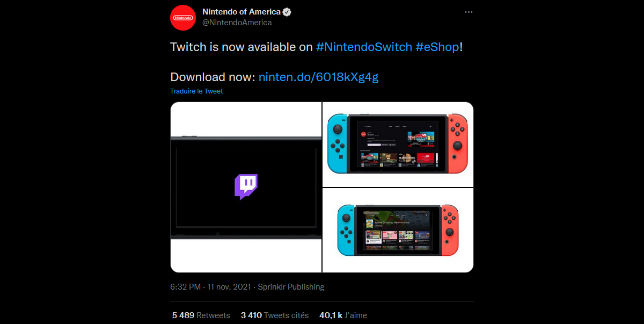Open the @NintendoAmerica handle
The width and height of the screenshot is (644, 324).
click(237, 23)
